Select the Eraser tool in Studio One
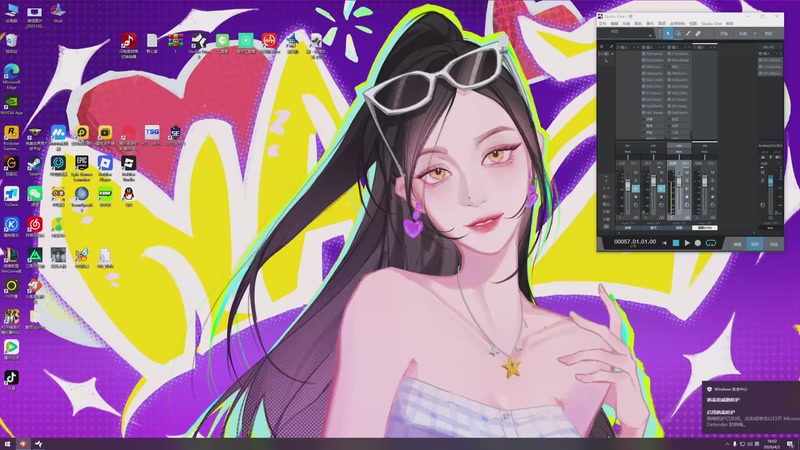Screen dimensions: 800x450 pyautogui.click(x=698, y=34)
